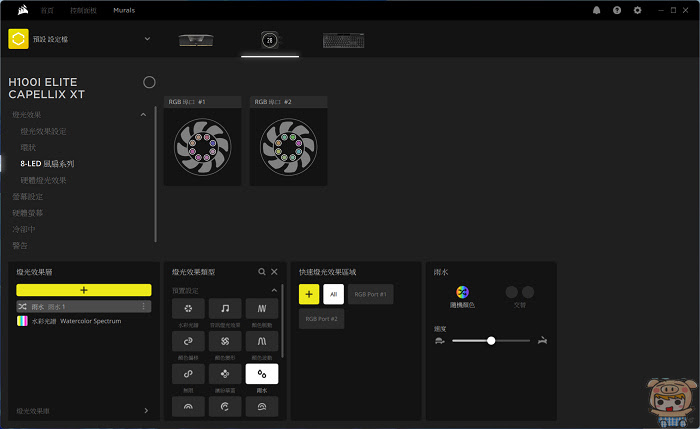Toggle RGB Port #2 zone
Image resolution: width=700 pixels, height=429 pixels.
(321, 319)
